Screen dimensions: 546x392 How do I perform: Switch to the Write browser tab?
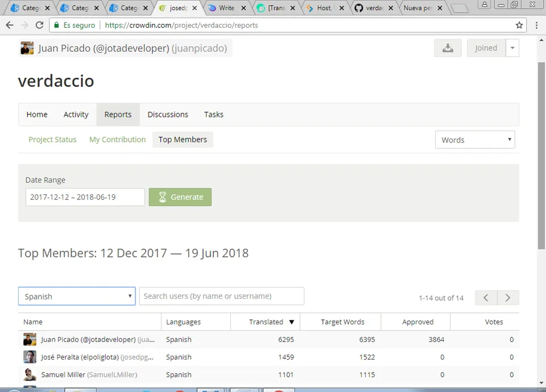click(226, 7)
